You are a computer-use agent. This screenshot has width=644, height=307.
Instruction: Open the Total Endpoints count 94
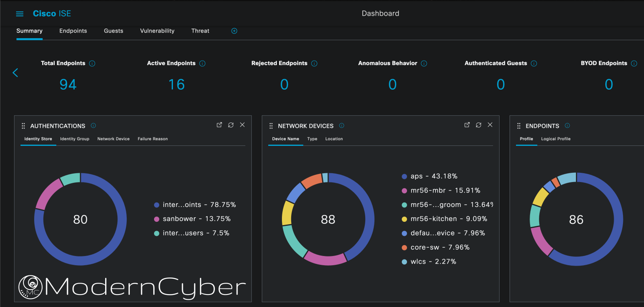(68, 84)
